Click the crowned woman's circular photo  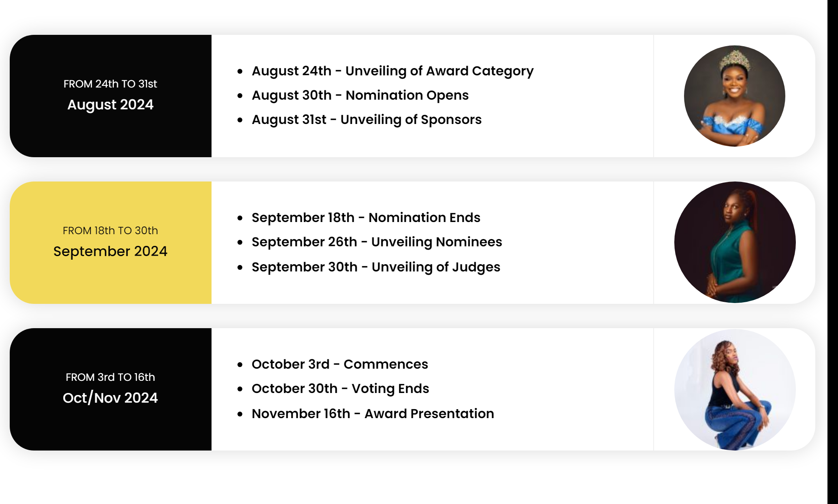(734, 96)
